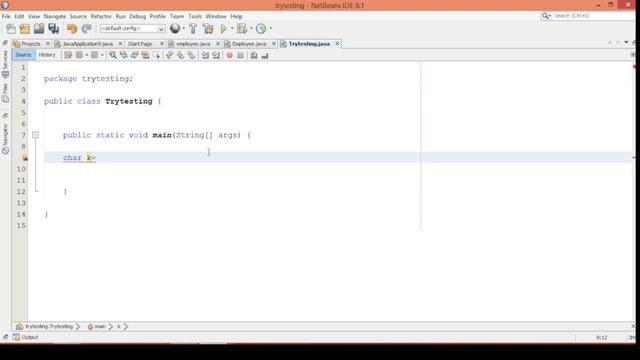Click the Debug Project toolbar icon
640x360 pixels.
click(242, 29)
